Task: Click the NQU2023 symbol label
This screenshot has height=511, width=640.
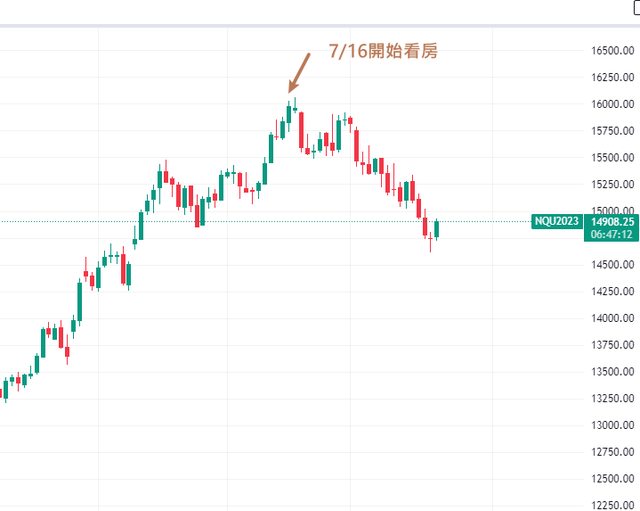Action: pyautogui.click(x=554, y=221)
